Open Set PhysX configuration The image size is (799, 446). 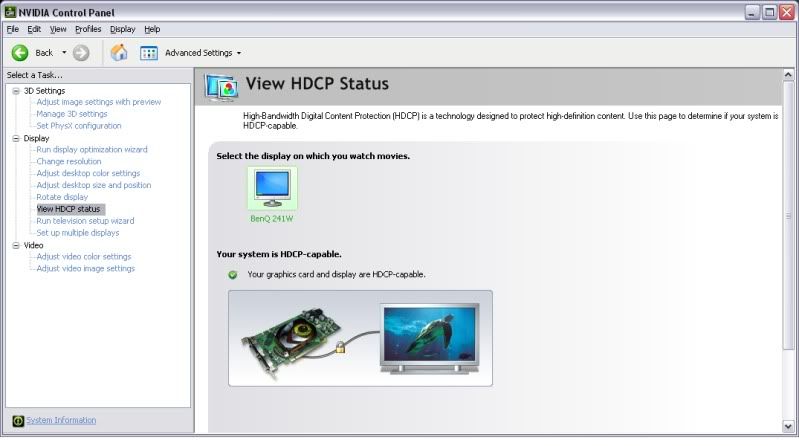[x=79, y=125]
